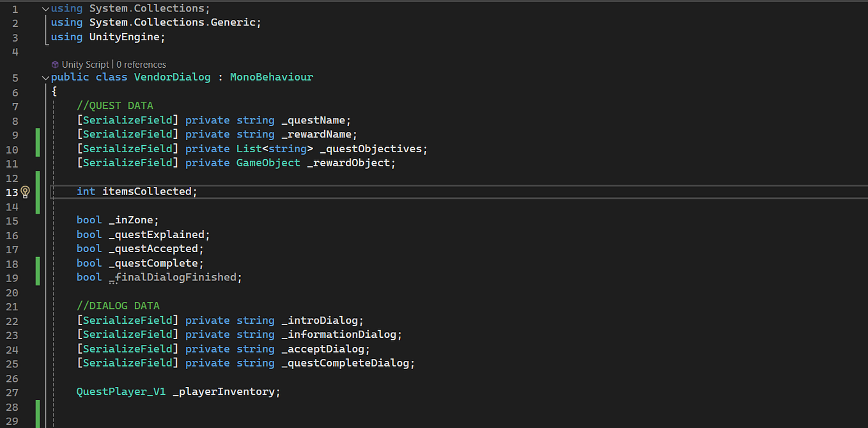Toggle a breakpoint beside line 22
The image size is (868, 428).
pyautogui.click(x=6, y=320)
